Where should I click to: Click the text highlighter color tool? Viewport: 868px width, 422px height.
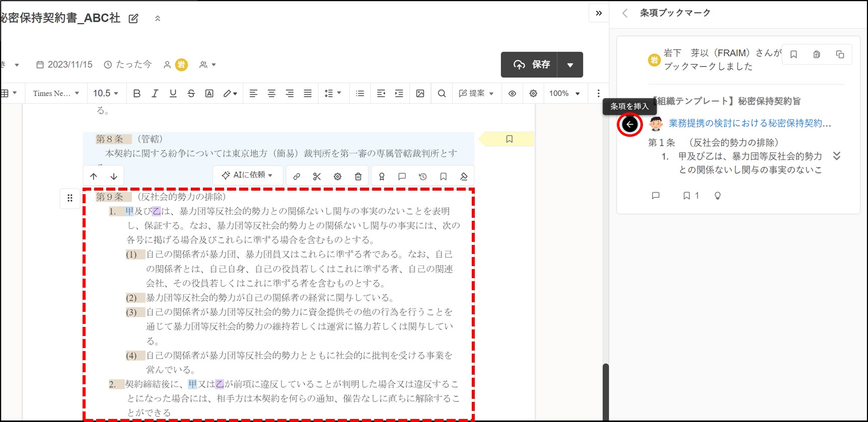click(230, 94)
